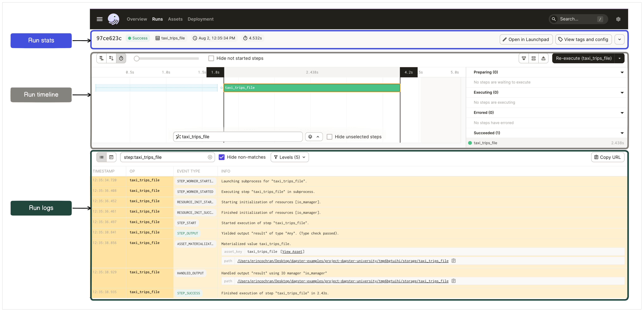Click the clock icon next to run date
The height and width of the screenshot is (312, 644).
click(x=195, y=38)
